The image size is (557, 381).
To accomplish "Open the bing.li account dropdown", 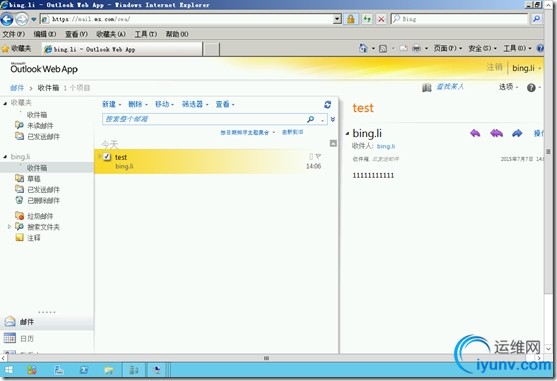I will click(526, 68).
